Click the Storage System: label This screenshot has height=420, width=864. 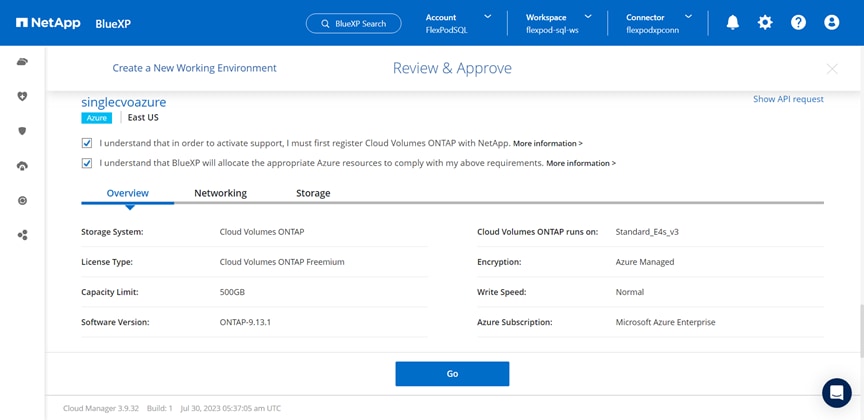(112, 232)
